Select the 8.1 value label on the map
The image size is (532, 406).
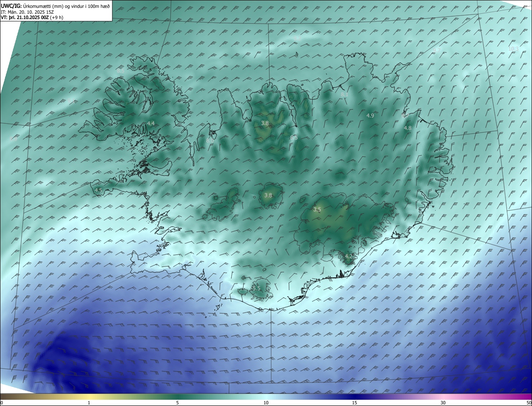coord(345,95)
